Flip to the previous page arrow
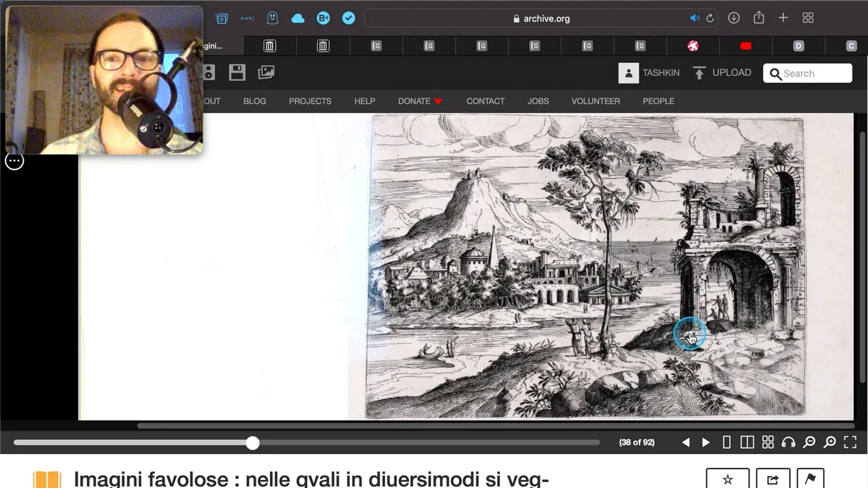868x488 pixels. coord(686,443)
